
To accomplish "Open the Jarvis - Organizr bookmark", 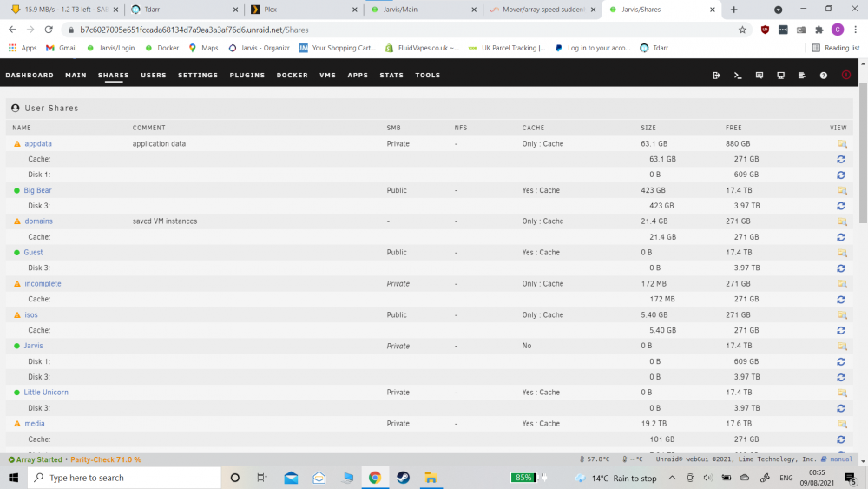I will point(259,48).
